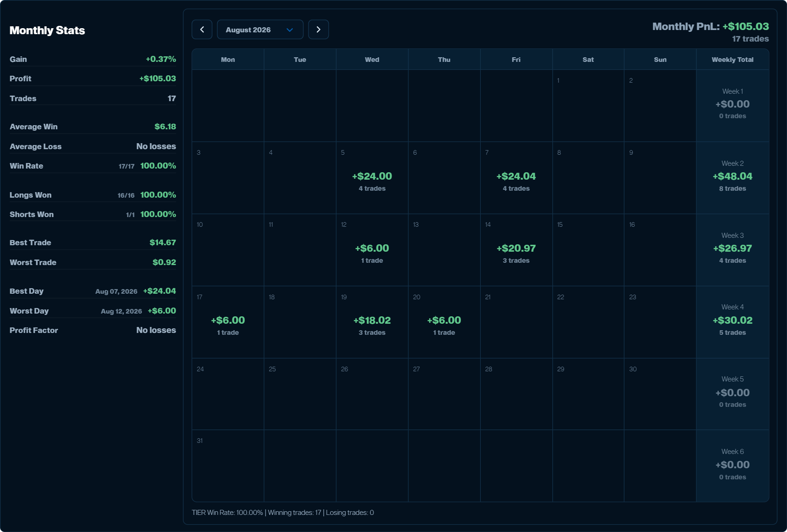Open Aug 14 day with +$20.97
This screenshot has width=787, height=532.
516,250
